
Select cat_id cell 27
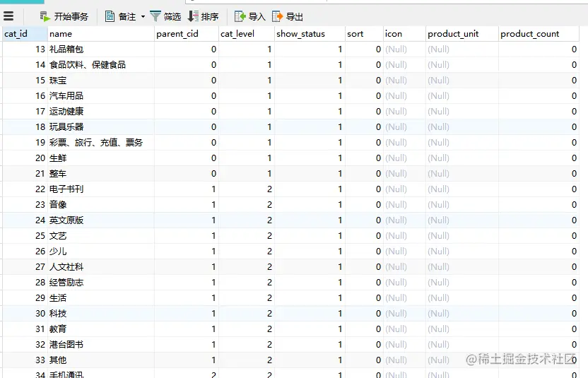point(25,267)
